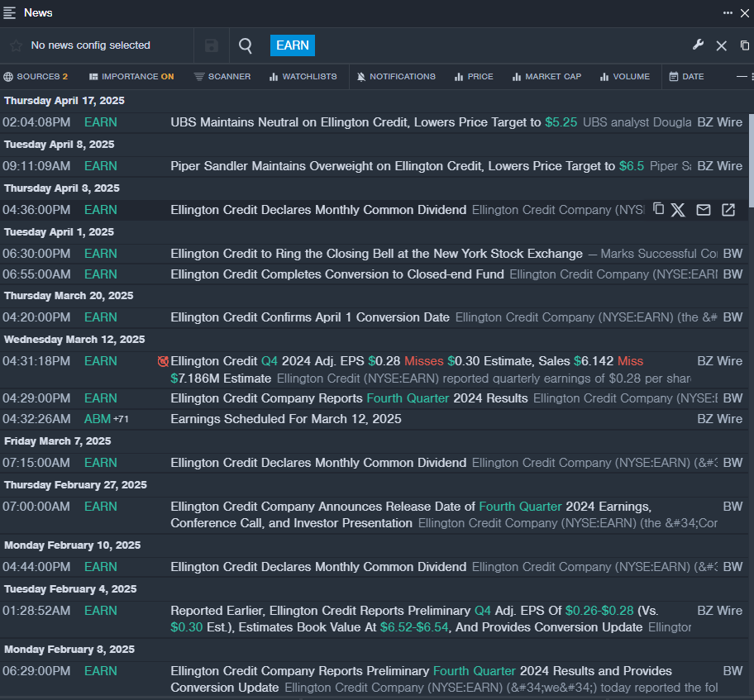The height and width of the screenshot is (700, 754).
Task: Open Completes Conversion to Closed-end Fund headline
Action: click(x=337, y=274)
